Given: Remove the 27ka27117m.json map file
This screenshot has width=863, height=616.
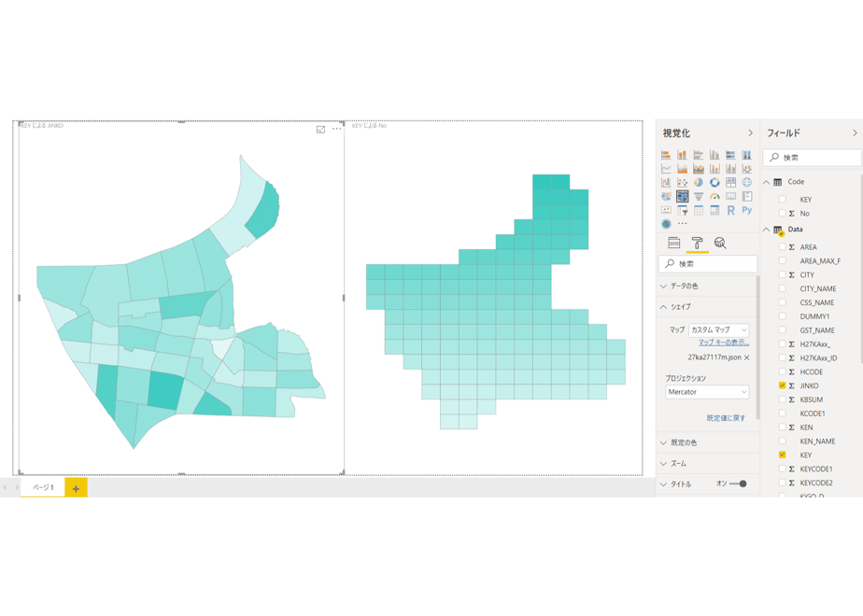Looking at the screenshot, I should [x=747, y=357].
